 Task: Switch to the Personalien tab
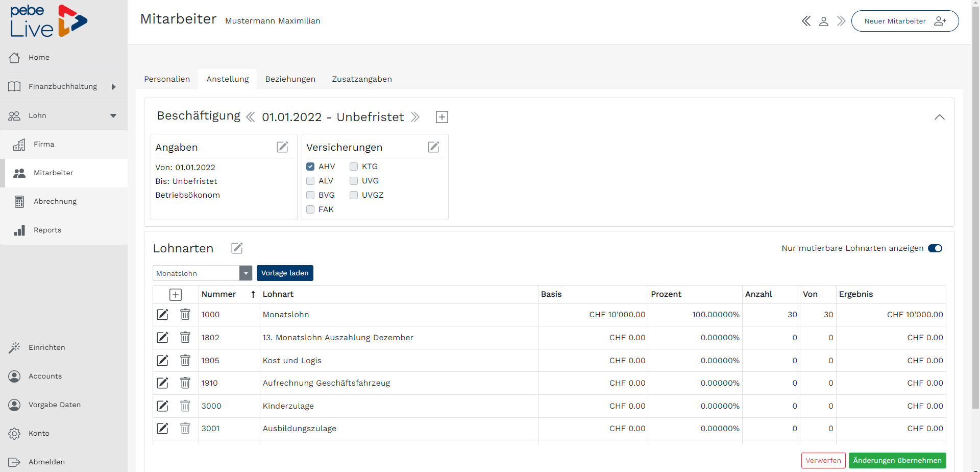click(167, 79)
